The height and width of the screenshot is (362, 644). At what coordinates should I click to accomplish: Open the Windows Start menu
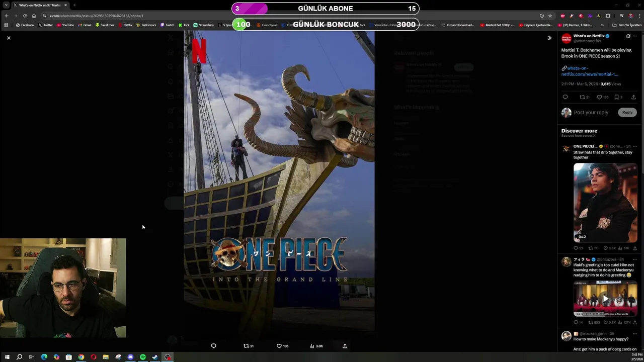point(7,357)
